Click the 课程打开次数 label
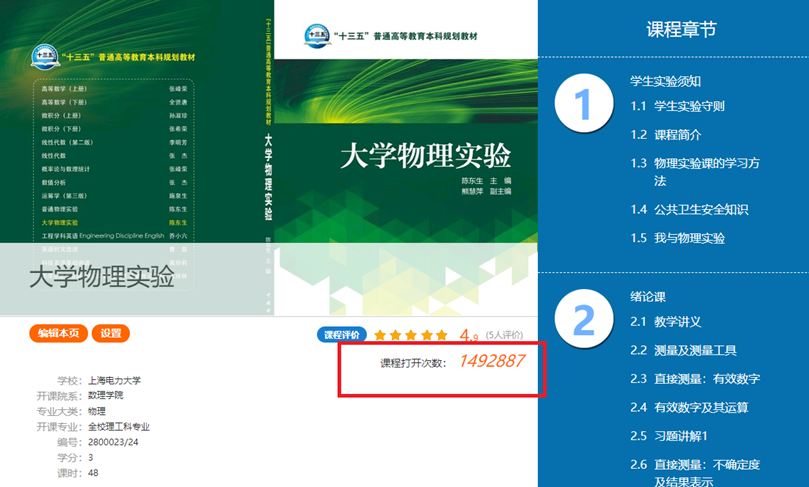 [x=413, y=363]
